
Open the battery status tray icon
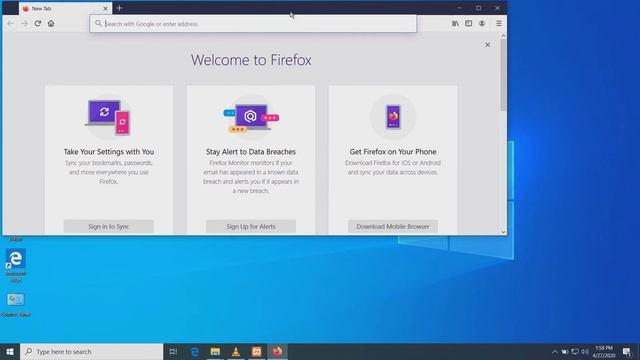565,351
